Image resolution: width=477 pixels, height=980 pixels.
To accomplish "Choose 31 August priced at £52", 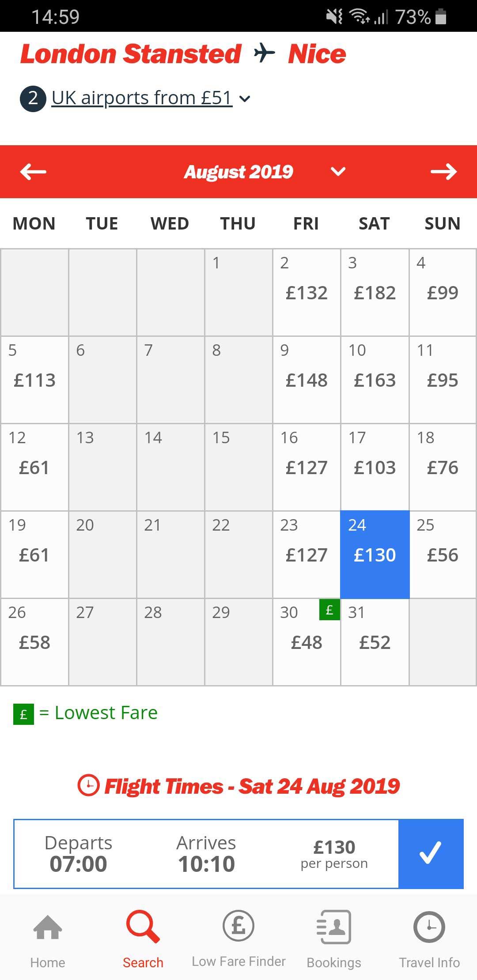I will click(375, 642).
